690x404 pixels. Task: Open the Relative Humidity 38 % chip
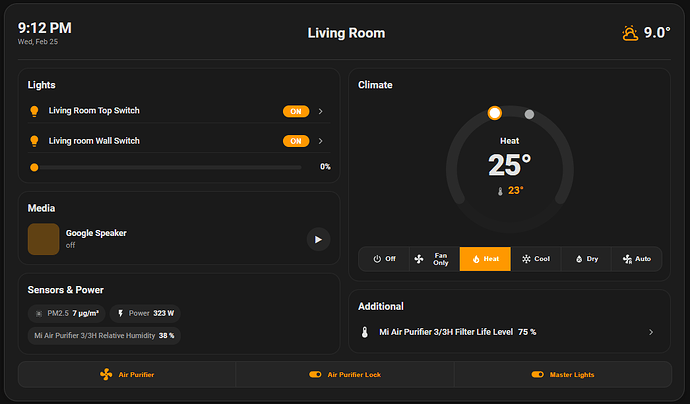104,335
